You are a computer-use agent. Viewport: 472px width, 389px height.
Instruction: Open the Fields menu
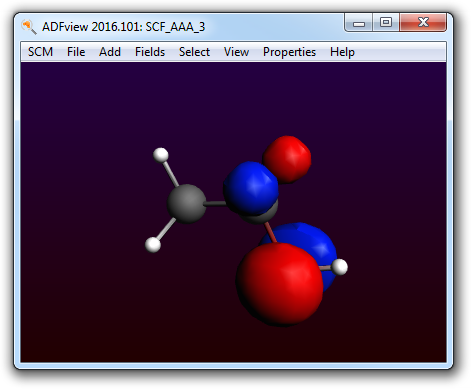150,52
